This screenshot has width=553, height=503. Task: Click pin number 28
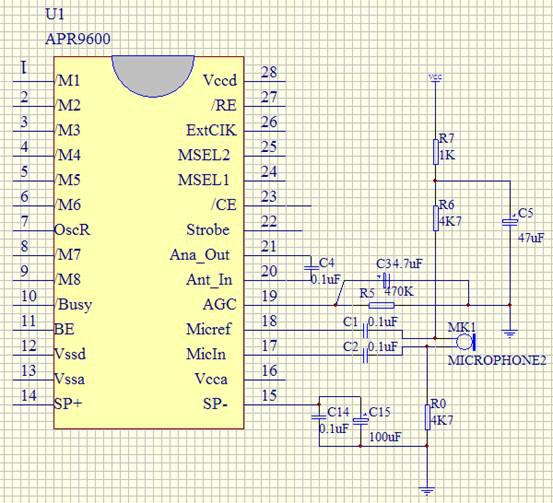tap(269, 72)
